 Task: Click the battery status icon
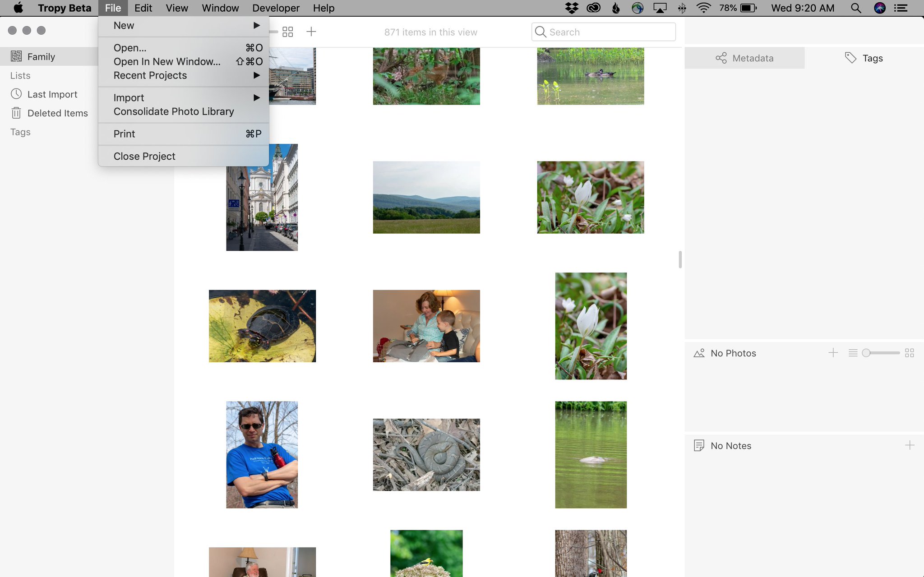click(748, 8)
